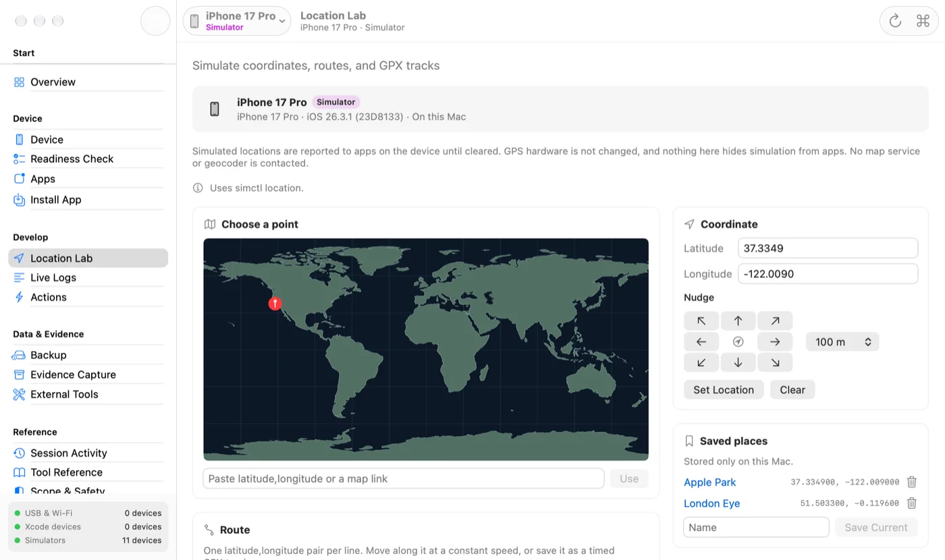Click the red map pin marker
The height and width of the screenshot is (560, 945).
[x=275, y=304]
